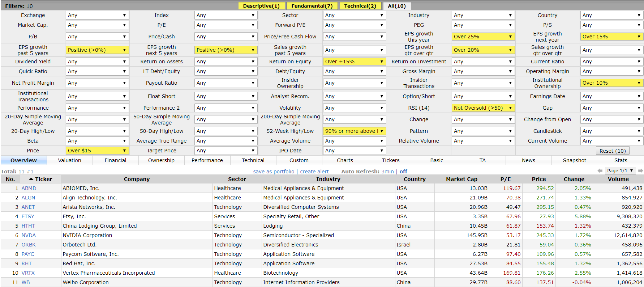Go to previous page arrow icon
The width and height of the screenshot is (644, 287).
point(600,170)
